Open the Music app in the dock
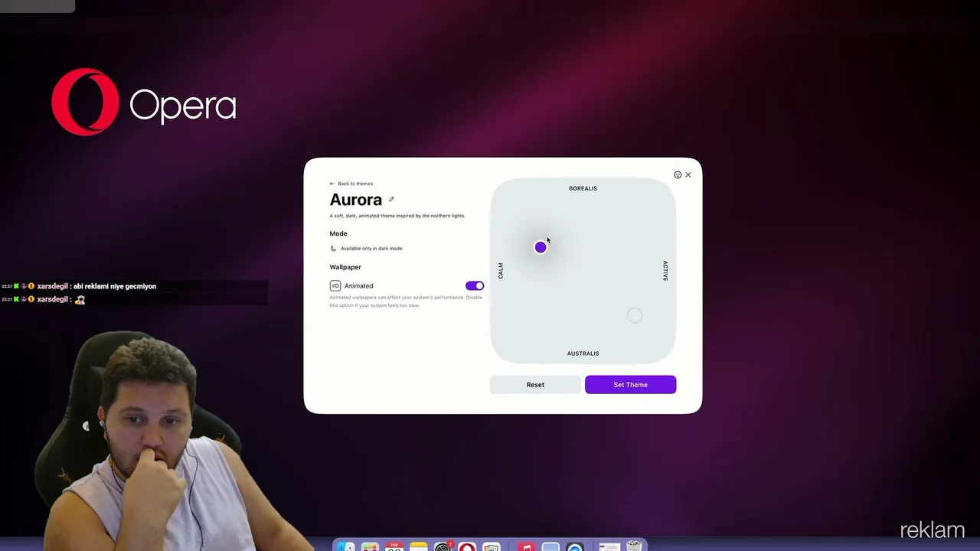 [526, 546]
